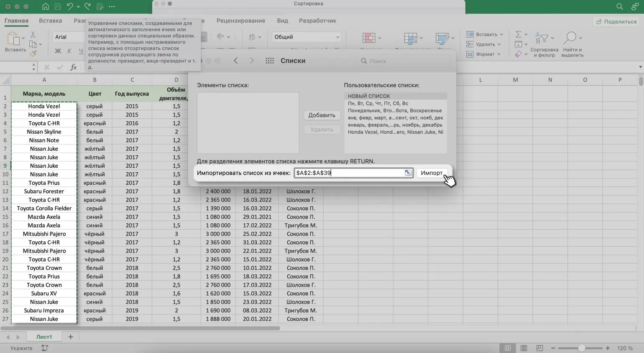
Task: Click the Import button in the Lists dialog
Action: [431, 173]
